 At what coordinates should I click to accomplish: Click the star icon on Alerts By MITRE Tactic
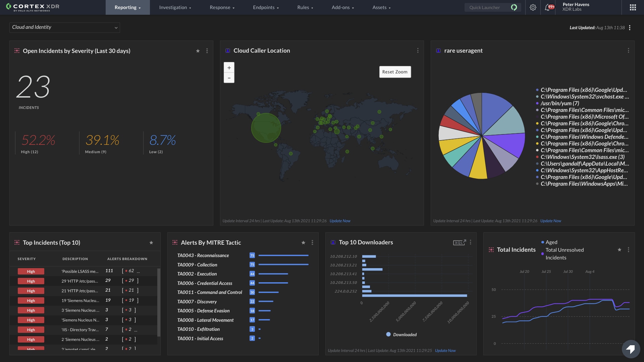tap(303, 243)
